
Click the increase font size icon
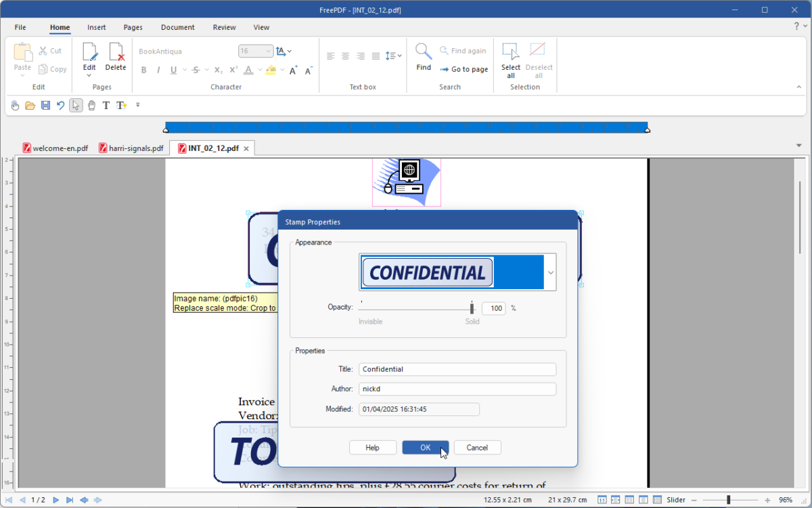(293, 68)
